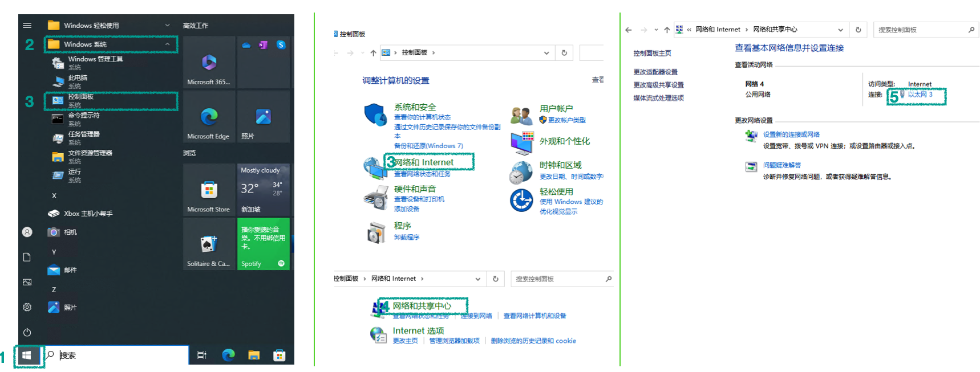Expand the Windows 轻松使用 folder
This screenshot has width=980, height=372.
tap(167, 26)
